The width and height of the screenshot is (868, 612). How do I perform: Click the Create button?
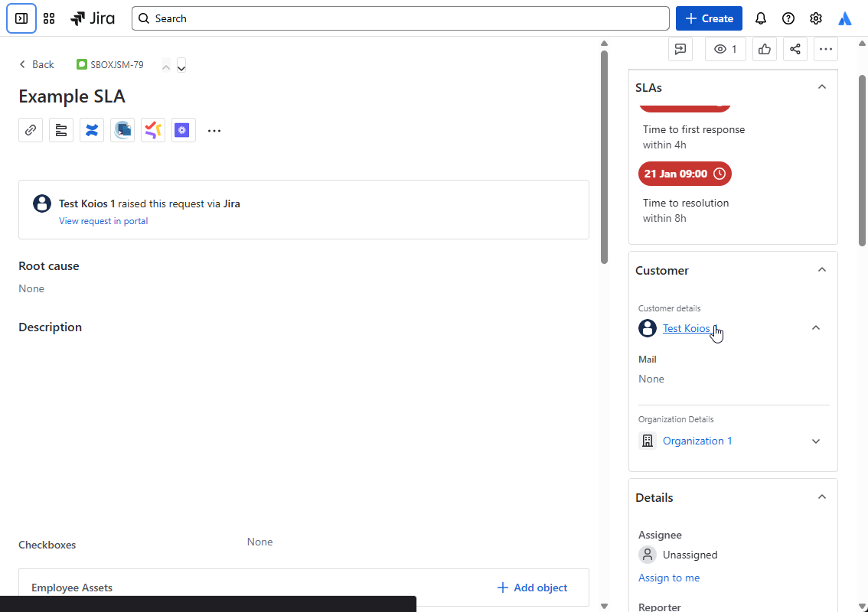coord(709,19)
